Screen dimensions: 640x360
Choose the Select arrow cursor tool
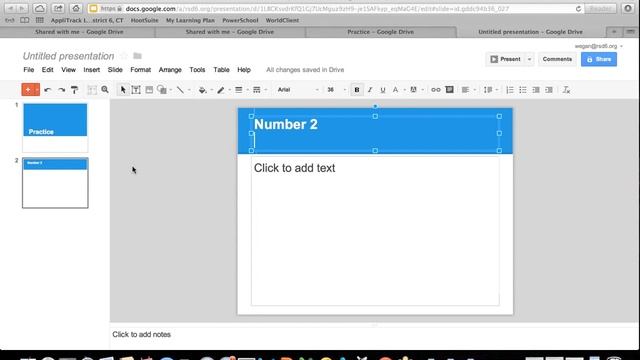pos(123,90)
